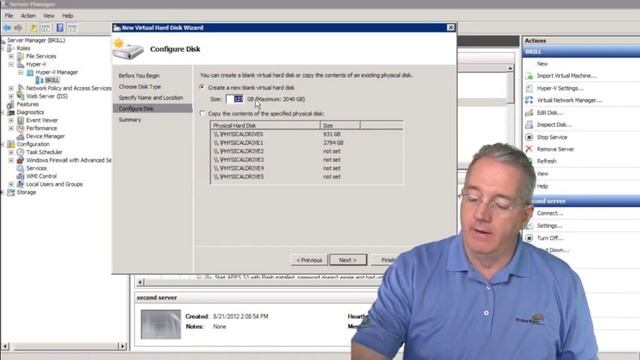The height and width of the screenshot is (360, 640).
Task: Toggle the Show/Hide Action Pane toolbar icon
Action: tap(72, 28)
